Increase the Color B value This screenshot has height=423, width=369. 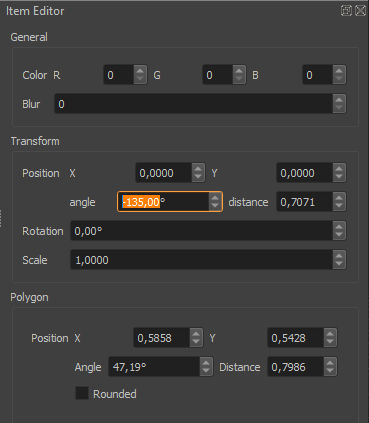pyautogui.click(x=339, y=71)
